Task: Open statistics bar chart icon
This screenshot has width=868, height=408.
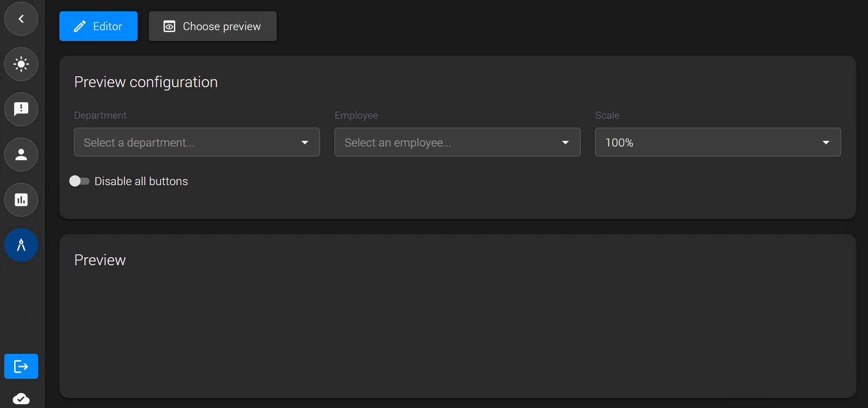Action: pyautogui.click(x=21, y=200)
